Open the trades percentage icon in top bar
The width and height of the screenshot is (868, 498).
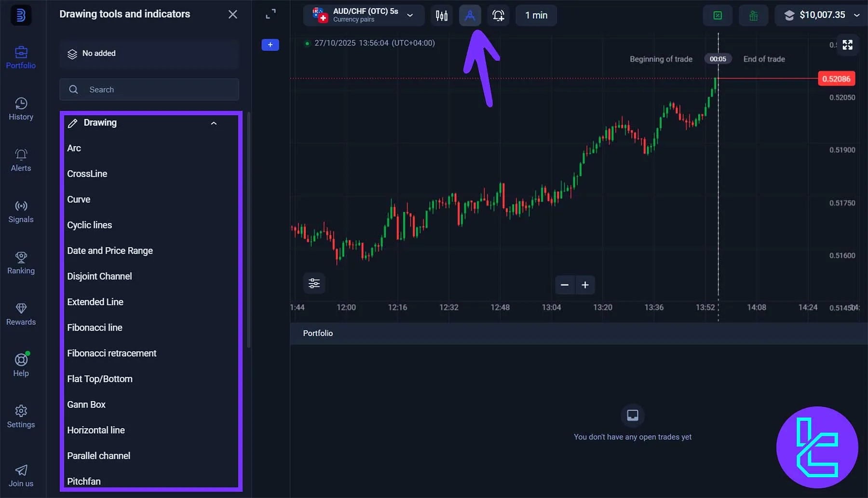click(718, 15)
